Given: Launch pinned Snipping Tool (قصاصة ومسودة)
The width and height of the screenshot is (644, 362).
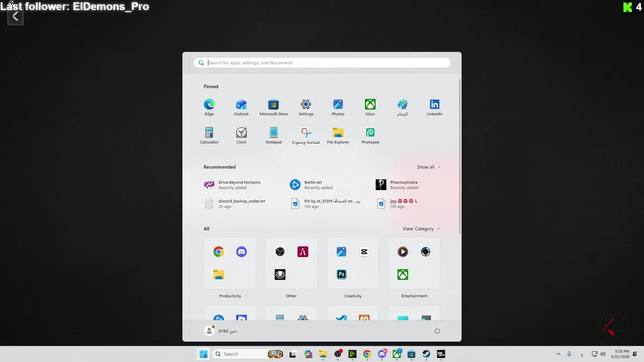Looking at the screenshot, I should pyautogui.click(x=306, y=135).
